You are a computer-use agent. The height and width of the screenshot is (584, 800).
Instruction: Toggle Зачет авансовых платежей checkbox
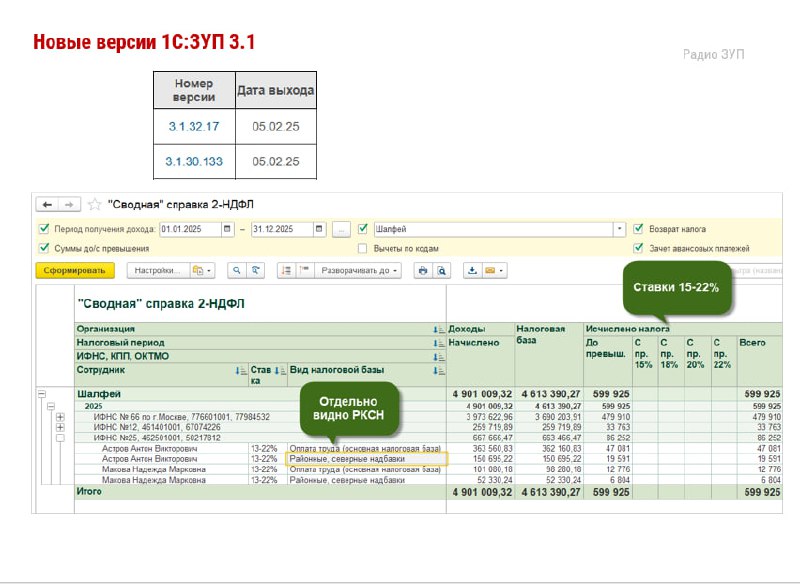pos(638,248)
